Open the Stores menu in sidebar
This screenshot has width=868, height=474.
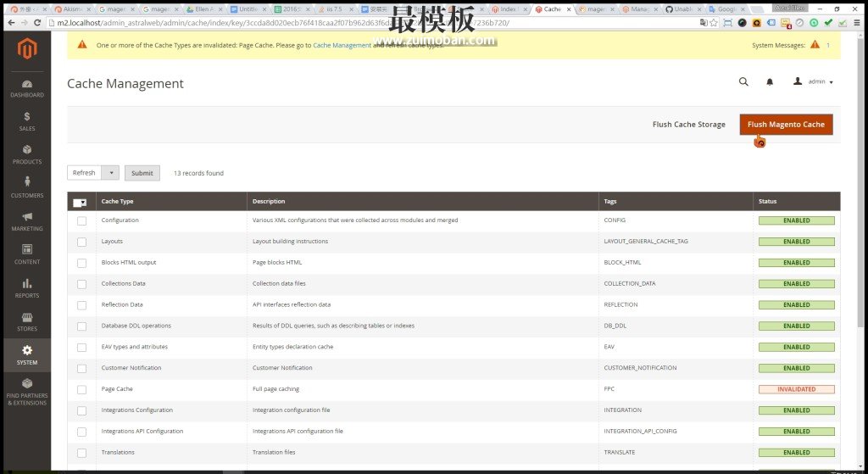[26, 321]
